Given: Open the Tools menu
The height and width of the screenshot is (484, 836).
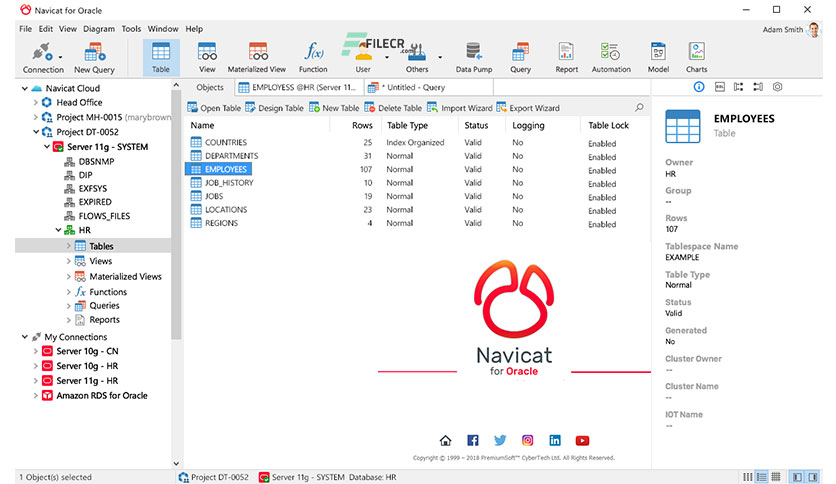Looking at the screenshot, I should pyautogui.click(x=131, y=29).
